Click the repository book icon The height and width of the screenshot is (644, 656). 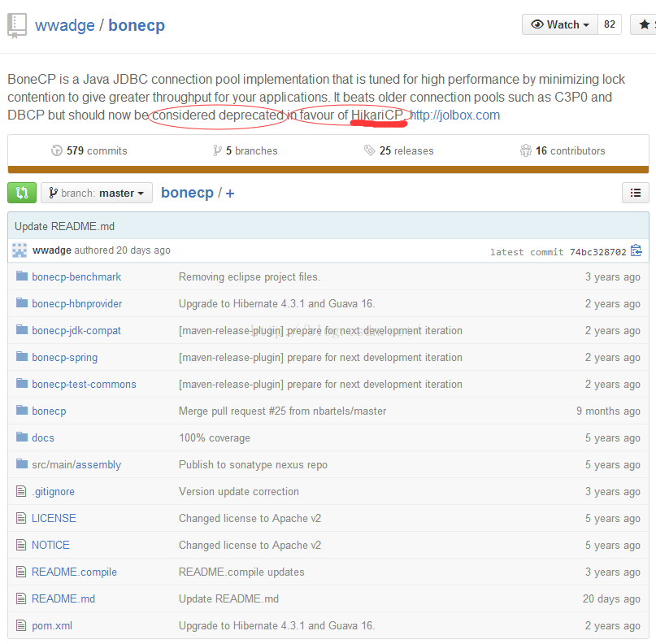17,25
